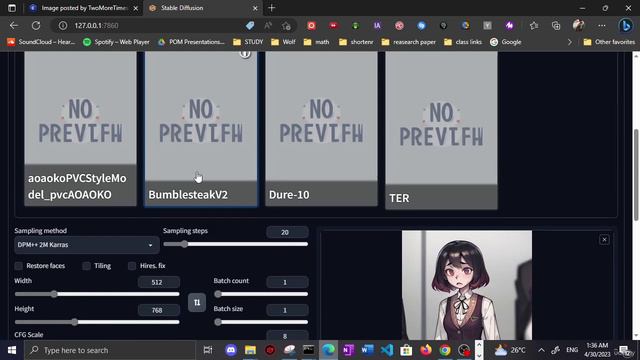Reload the Stable Diffusion page
Image resolution: width=640 pixels, height=360 pixels.
(x=36, y=25)
